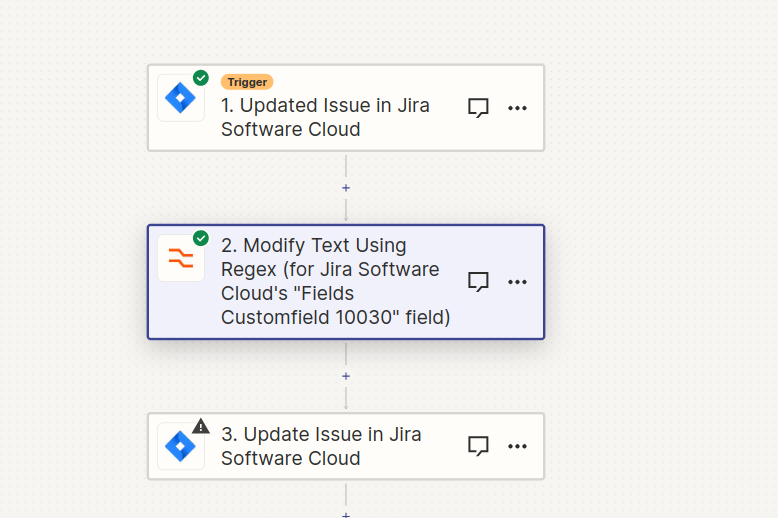This screenshot has width=778, height=518.
Task: Add a step between steps 1 and 2
Action: coord(346,188)
